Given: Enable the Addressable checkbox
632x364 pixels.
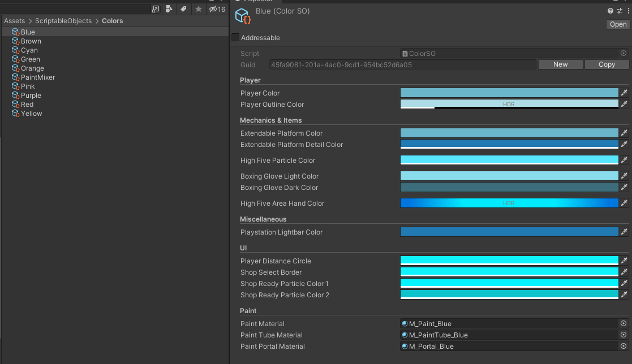Looking at the screenshot, I should pyautogui.click(x=235, y=38).
